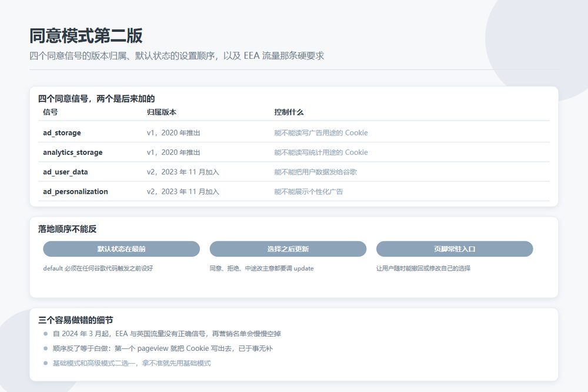Select the ad_personalization signal cell

coord(75,191)
